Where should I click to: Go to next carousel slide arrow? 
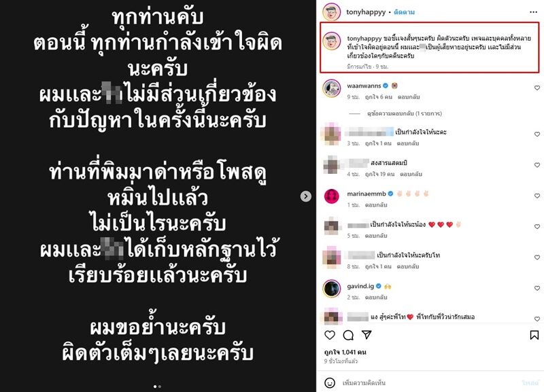pos(305,196)
